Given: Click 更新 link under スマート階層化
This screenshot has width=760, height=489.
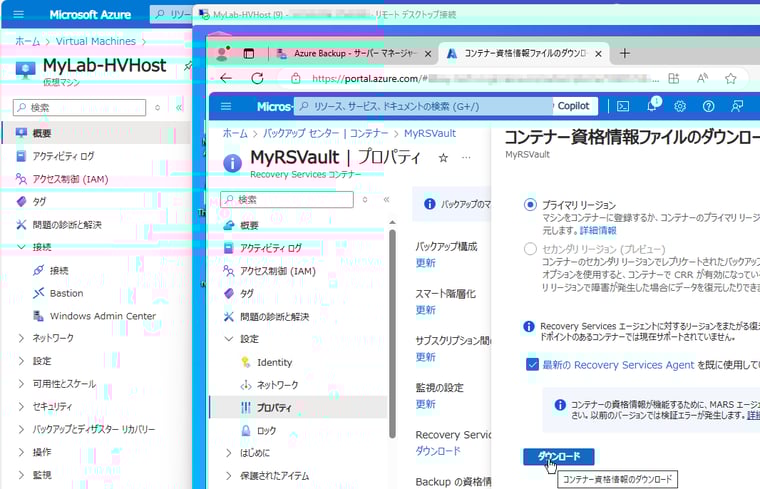Looking at the screenshot, I should [x=426, y=310].
